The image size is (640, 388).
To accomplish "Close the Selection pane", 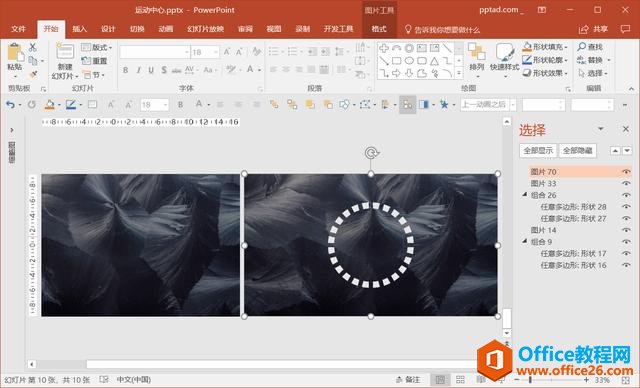I will tap(626, 129).
